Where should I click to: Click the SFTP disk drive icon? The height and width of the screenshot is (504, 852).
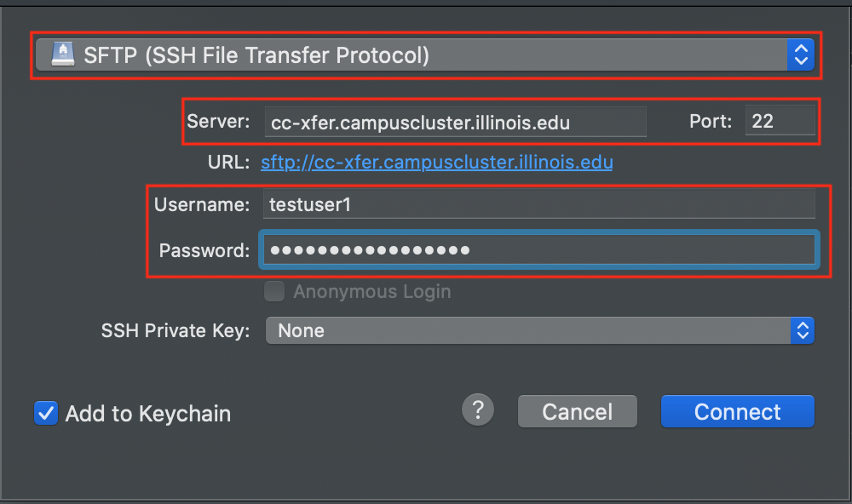pos(63,54)
